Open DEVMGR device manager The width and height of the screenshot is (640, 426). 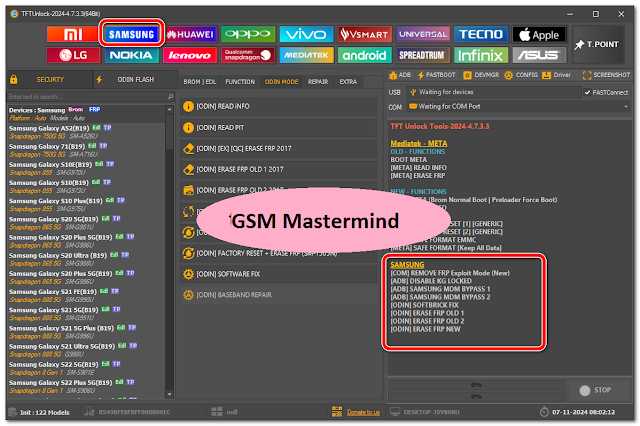481,75
